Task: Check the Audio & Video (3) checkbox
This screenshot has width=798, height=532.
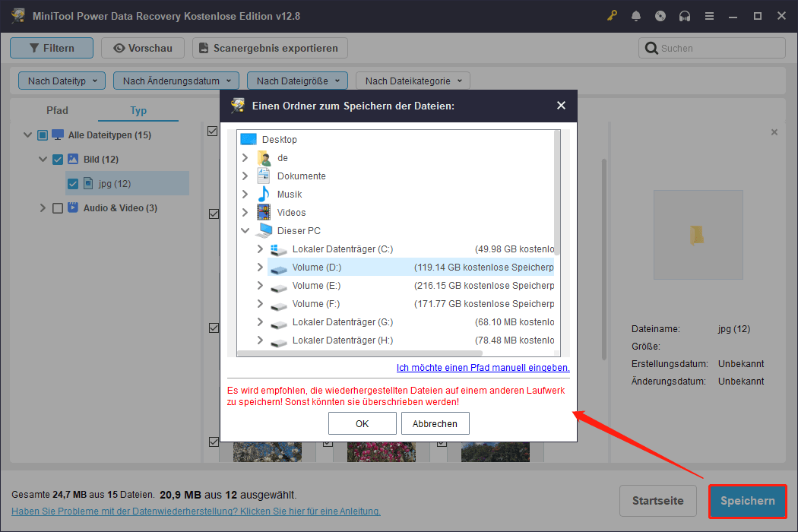Action: point(57,207)
